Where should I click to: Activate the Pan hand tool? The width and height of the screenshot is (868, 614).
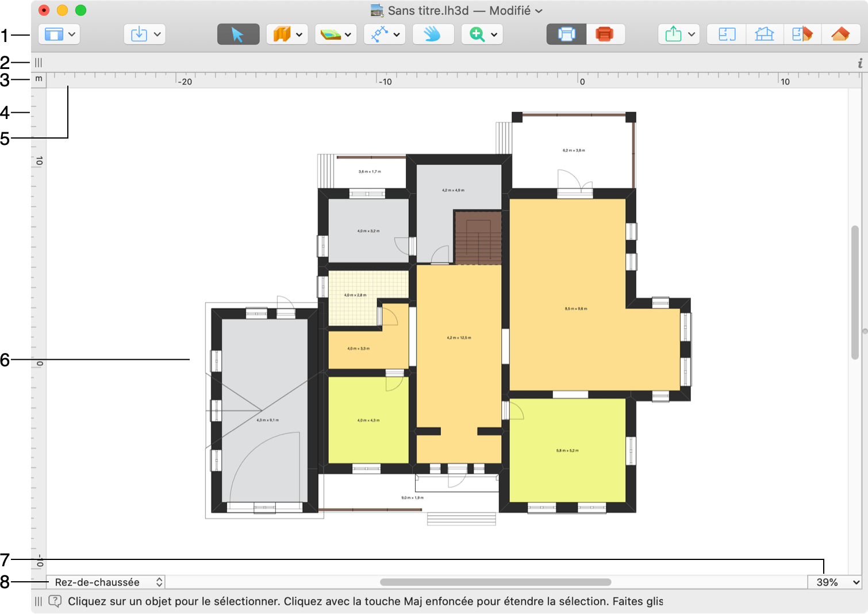[x=433, y=34]
